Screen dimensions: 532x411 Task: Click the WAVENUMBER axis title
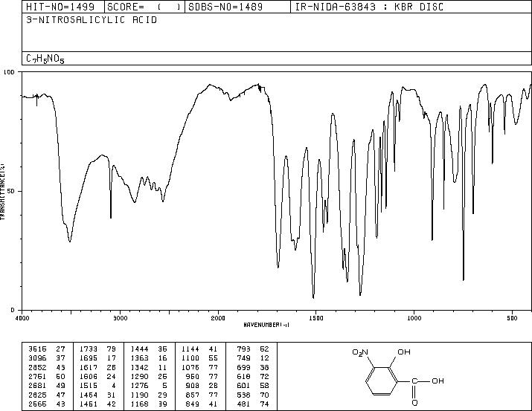(266, 325)
